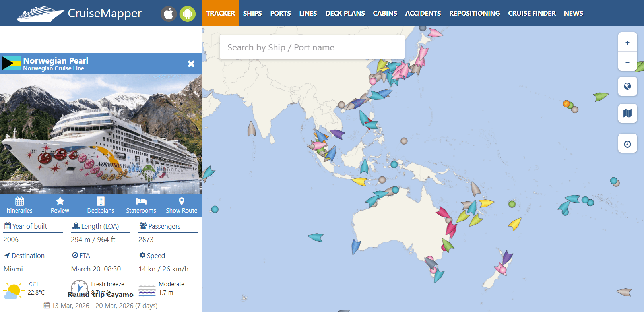
Task: Close the Norwegian Pearl info panel
Action: (x=191, y=64)
